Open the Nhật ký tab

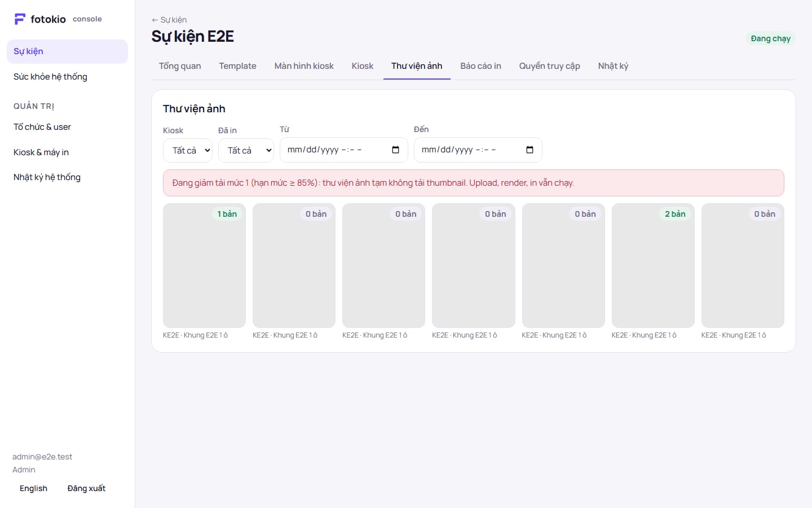613,66
